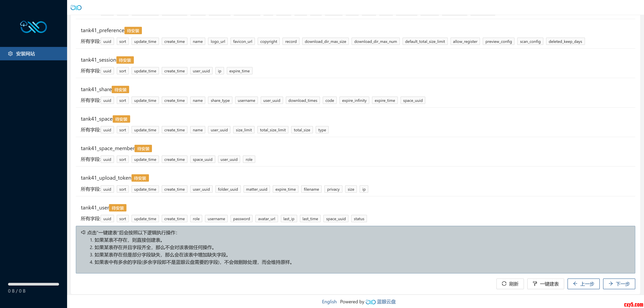Viewport: 644px width, 308px height.
Task: Click the footer cloud logo next to 蓝眼云盘
Action: tap(370, 302)
